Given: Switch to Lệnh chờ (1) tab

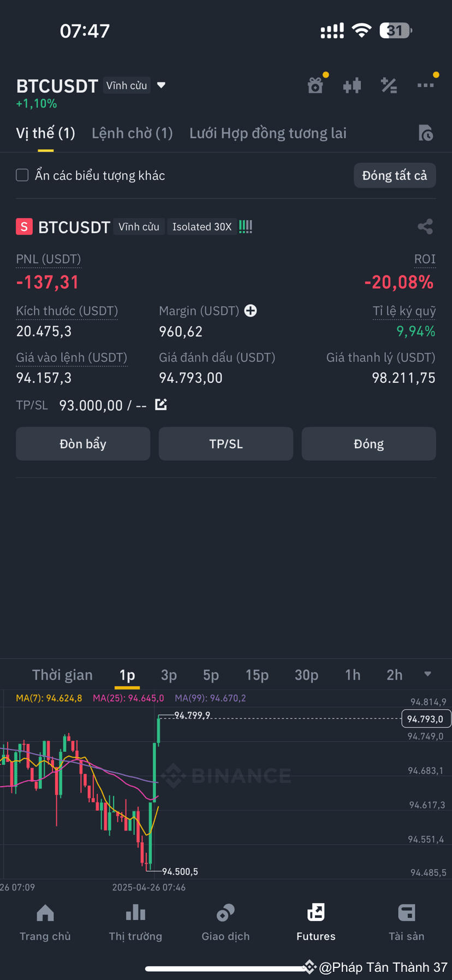Looking at the screenshot, I should (132, 133).
